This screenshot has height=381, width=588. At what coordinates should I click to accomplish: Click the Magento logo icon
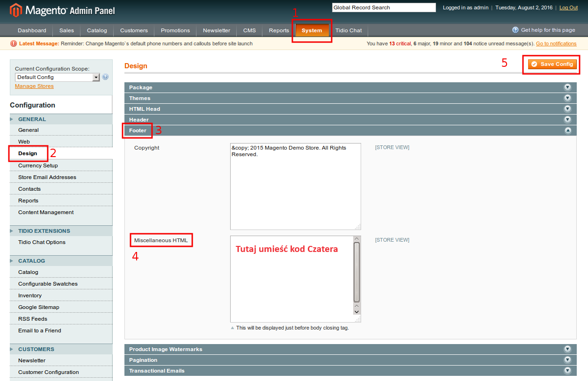click(16, 10)
